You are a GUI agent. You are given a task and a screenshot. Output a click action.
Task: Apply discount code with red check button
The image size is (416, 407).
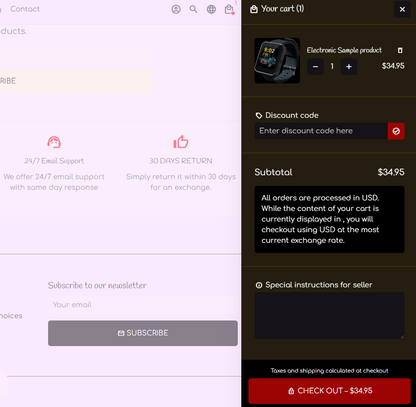tap(396, 131)
